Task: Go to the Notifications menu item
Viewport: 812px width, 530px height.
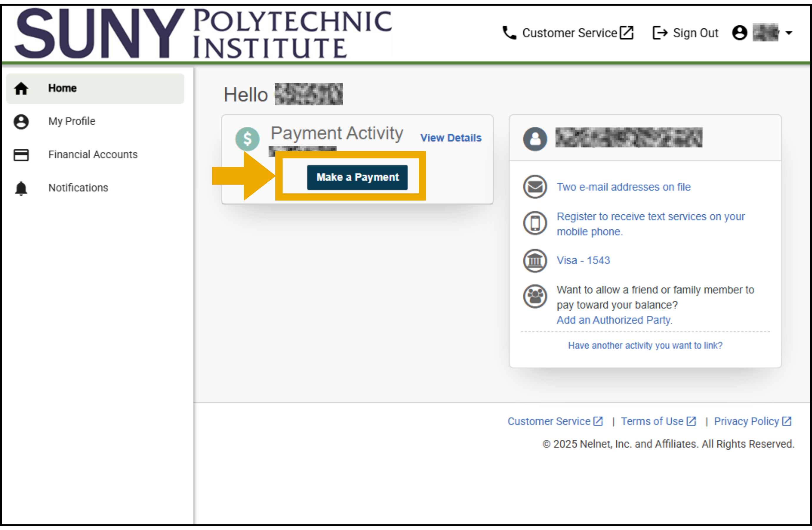Action: pos(78,188)
